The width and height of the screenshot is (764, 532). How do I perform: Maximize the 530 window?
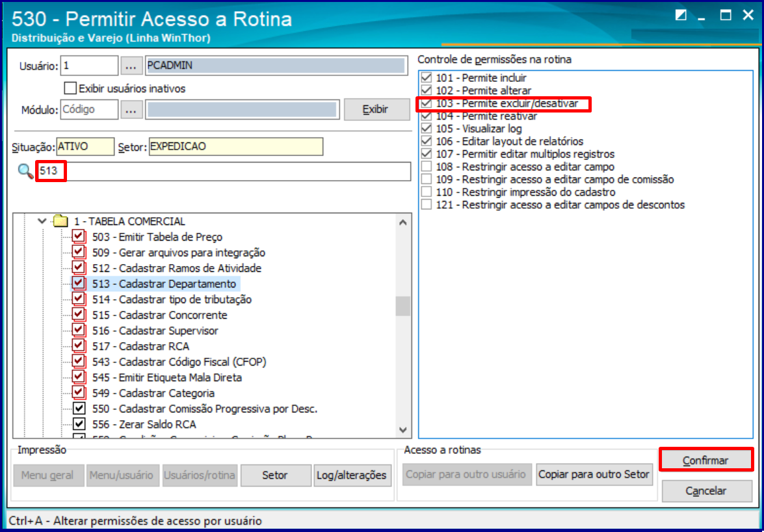[726, 16]
